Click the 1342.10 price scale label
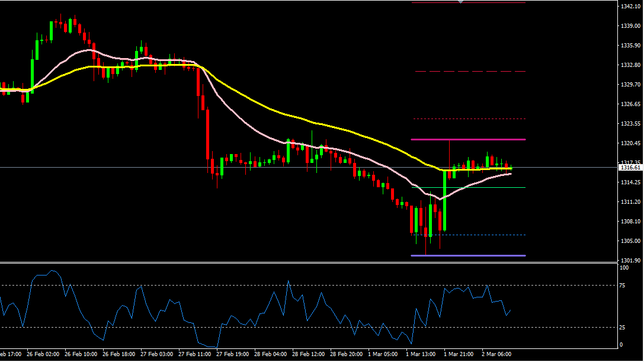This screenshot has width=644, height=362. click(631, 6)
